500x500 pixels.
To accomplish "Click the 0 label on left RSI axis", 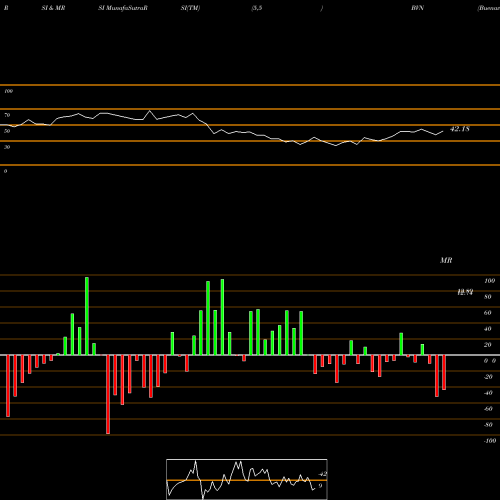I will point(5,171).
